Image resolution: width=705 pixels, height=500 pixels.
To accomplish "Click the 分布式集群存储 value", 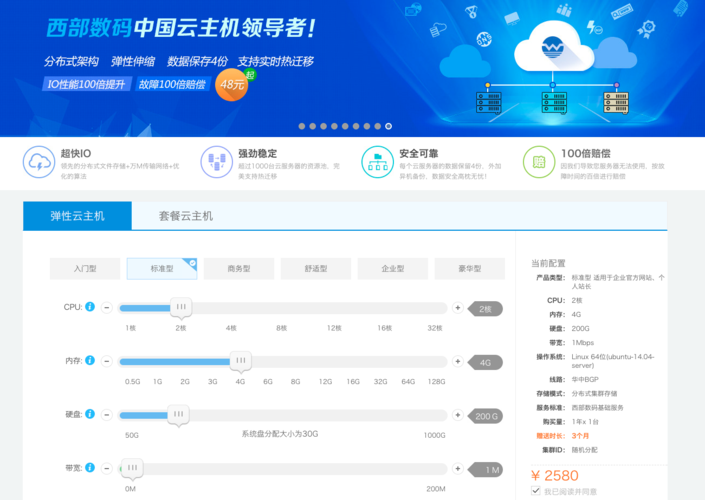I will [594, 393].
